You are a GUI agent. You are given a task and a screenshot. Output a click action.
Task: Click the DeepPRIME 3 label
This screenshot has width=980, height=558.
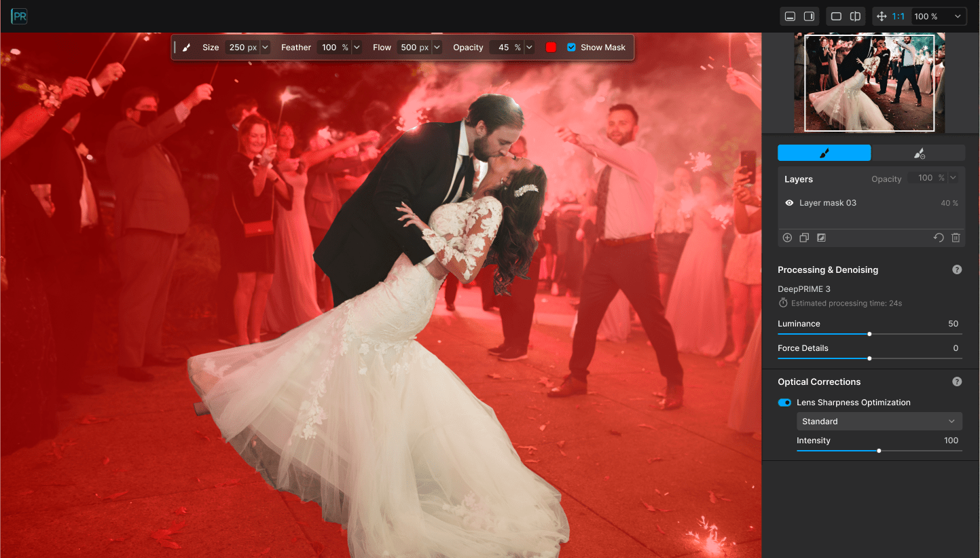coord(804,289)
